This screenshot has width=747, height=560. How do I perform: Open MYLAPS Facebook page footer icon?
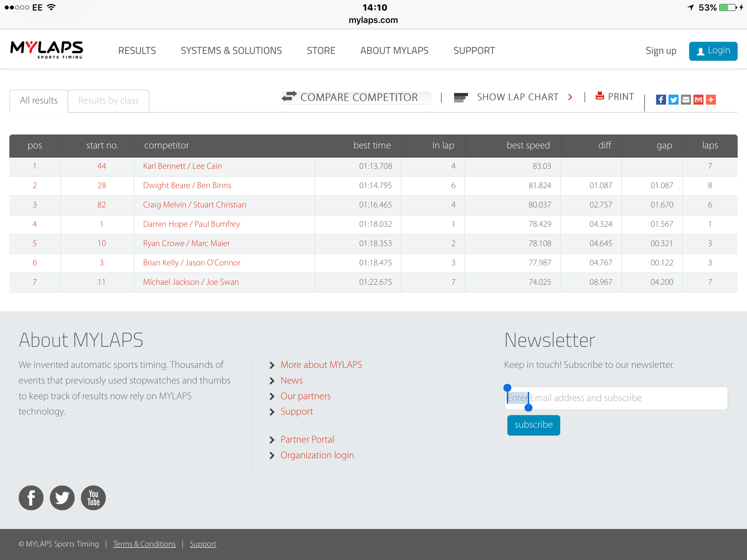click(31, 498)
